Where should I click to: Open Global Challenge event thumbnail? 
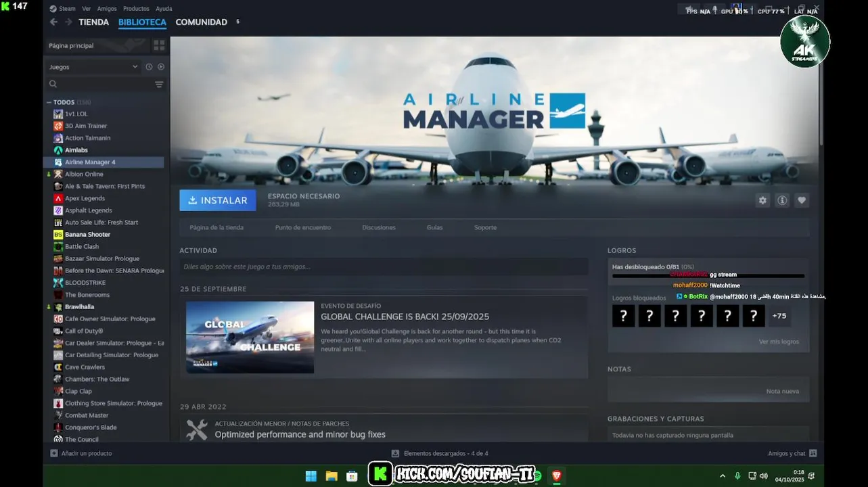coord(250,337)
